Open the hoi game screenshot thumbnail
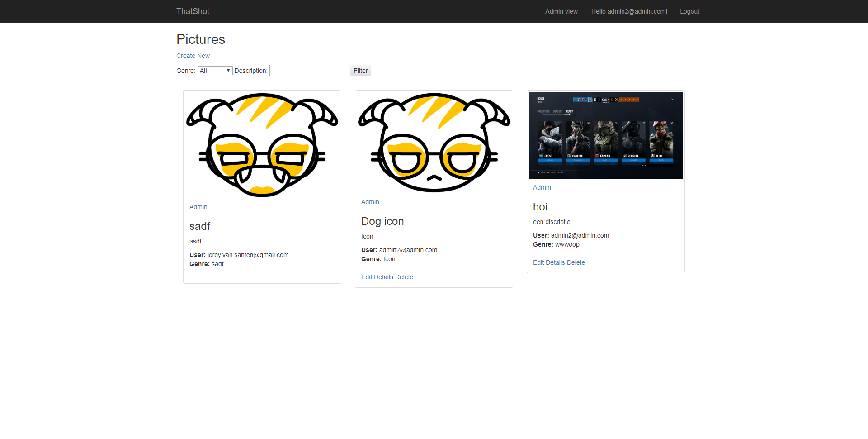Image resolution: width=868 pixels, height=439 pixels. pos(606,135)
